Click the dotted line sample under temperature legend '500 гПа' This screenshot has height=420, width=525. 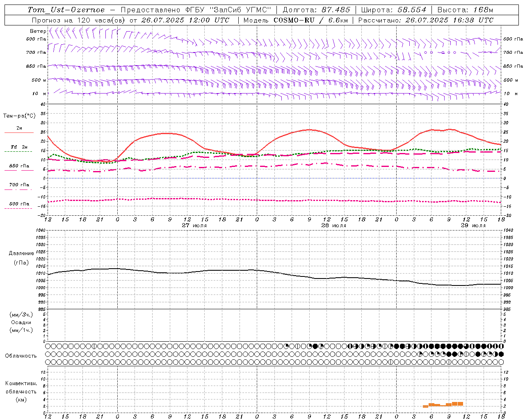(18, 208)
